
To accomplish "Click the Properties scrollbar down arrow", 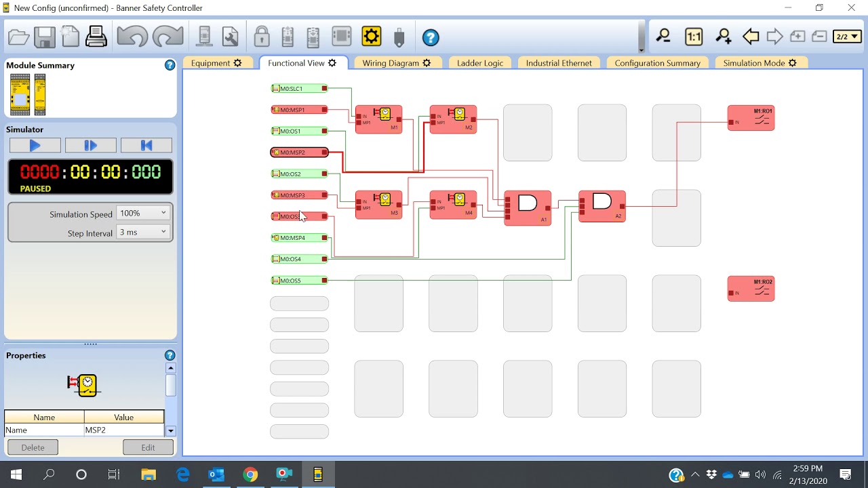I will point(171,430).
